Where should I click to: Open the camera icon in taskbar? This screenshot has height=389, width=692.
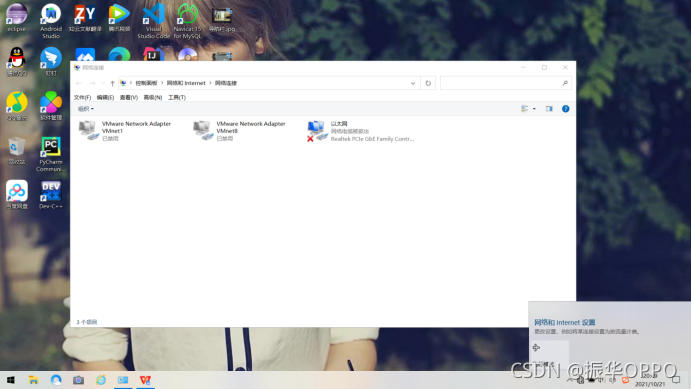[79, 380]
